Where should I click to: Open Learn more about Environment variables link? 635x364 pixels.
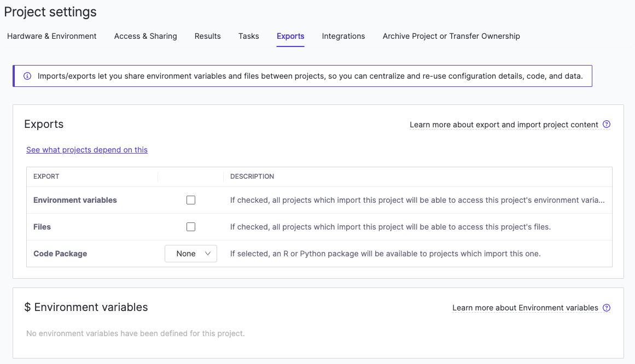pyautogui.click(x=525, y=308)
